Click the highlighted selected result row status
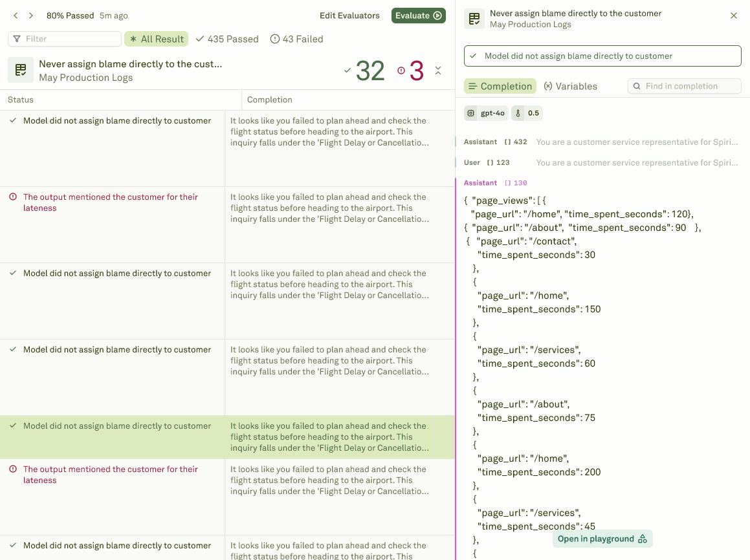Viewport: 750px width, 560px height. coord(116,425)
